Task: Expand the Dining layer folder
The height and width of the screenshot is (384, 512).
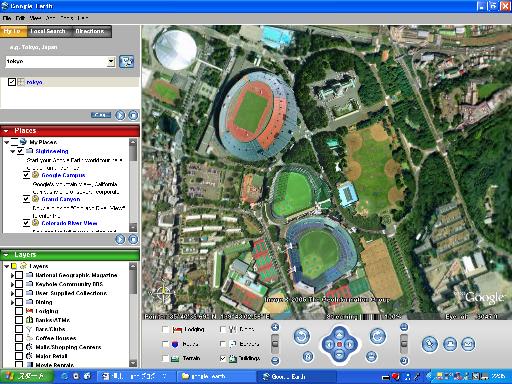Action: [12, 302]
